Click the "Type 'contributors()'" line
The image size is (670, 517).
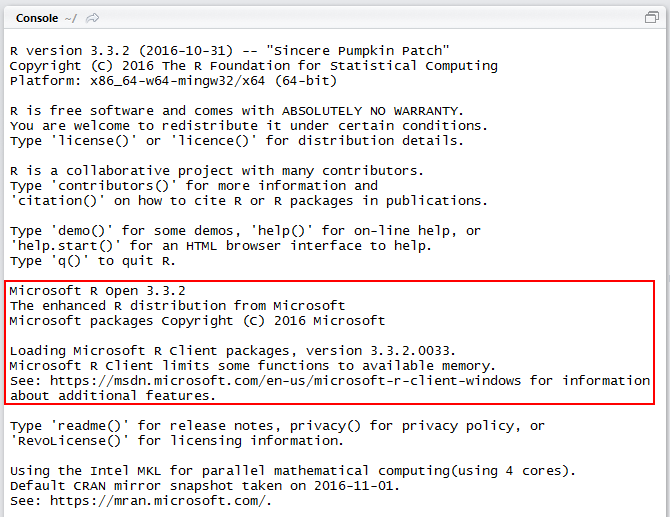pyautogui.click(x=194, y=186)
